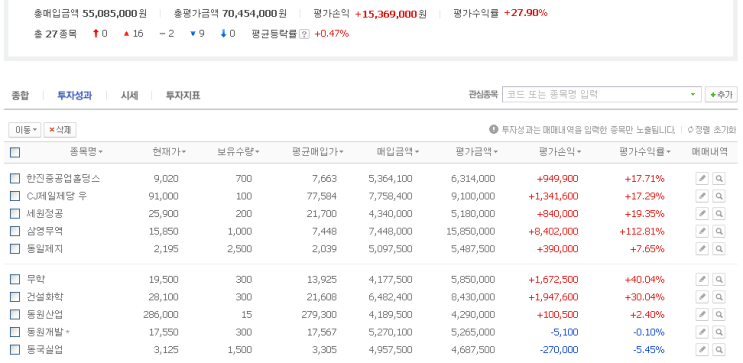Focus the 코드 또는 종목명 입력 field
Image resolution: width=743 pixels, height=363 pixels.
coord(596,94)
